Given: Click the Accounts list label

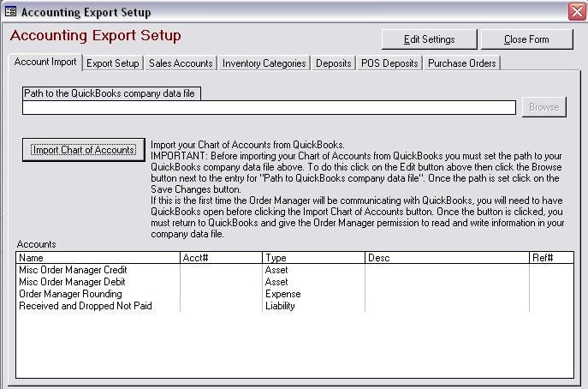Looking at the screenshot, I should click(x=36, y=244).
